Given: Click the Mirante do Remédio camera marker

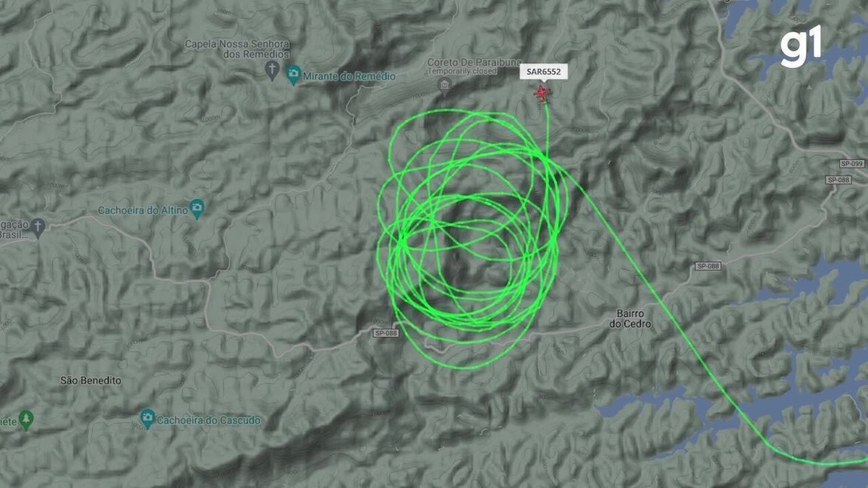Looking at the screenshot, I should pyautogui.click(x=293, y=75).
